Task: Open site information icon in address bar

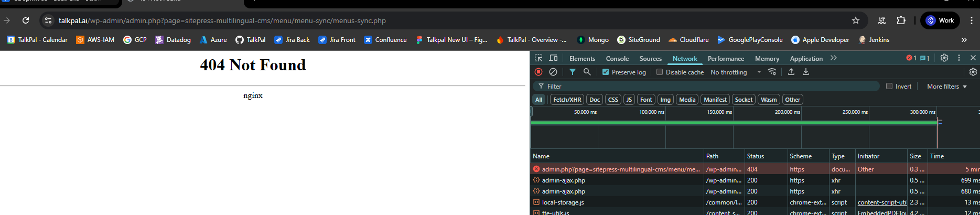Action: coord(48,20)
